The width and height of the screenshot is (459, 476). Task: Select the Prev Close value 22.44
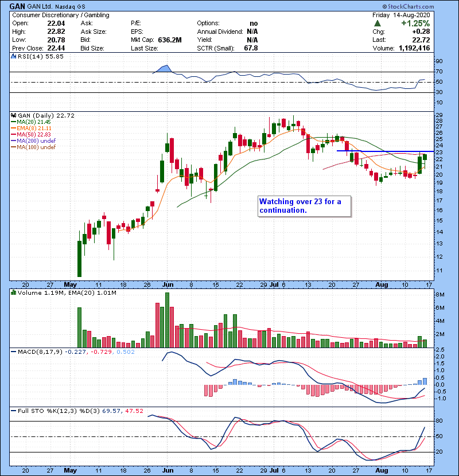pyautogui.click(x=56, y=48)
